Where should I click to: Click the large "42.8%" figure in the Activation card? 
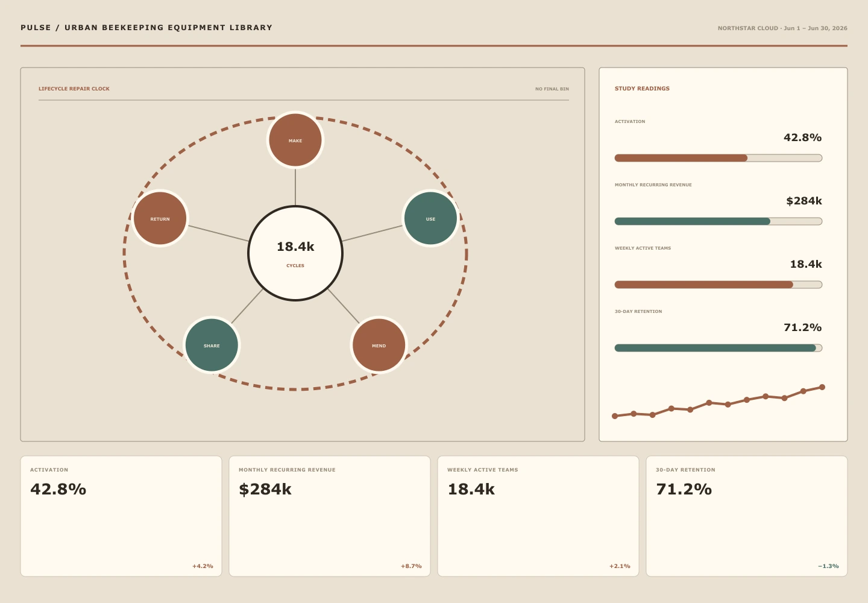(x=58, y=489)
